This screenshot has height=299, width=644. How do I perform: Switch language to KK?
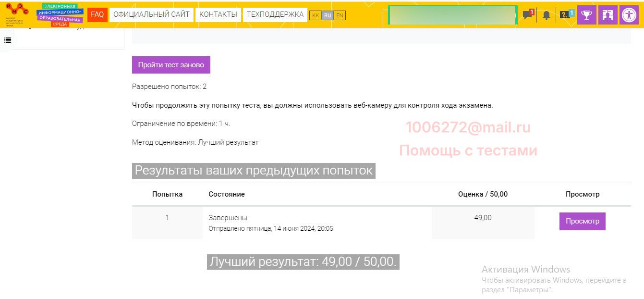(x=316, y=15)
